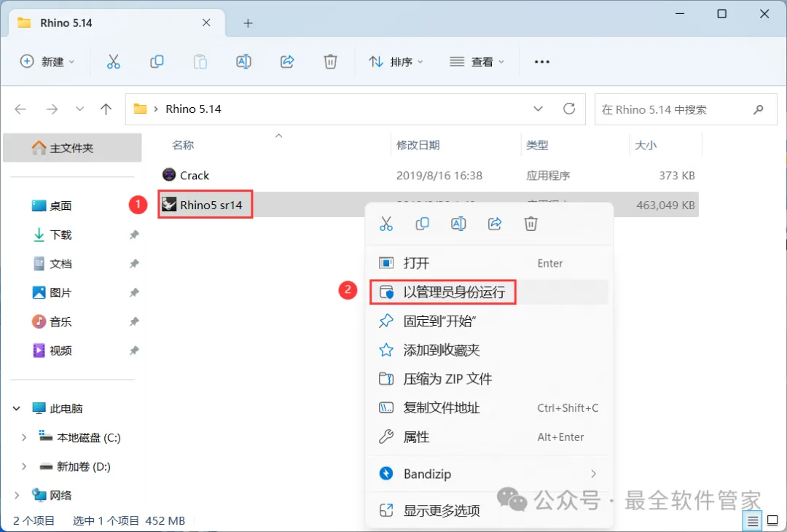
Task: Click the search magnifier icon
Action: (759, 109)
